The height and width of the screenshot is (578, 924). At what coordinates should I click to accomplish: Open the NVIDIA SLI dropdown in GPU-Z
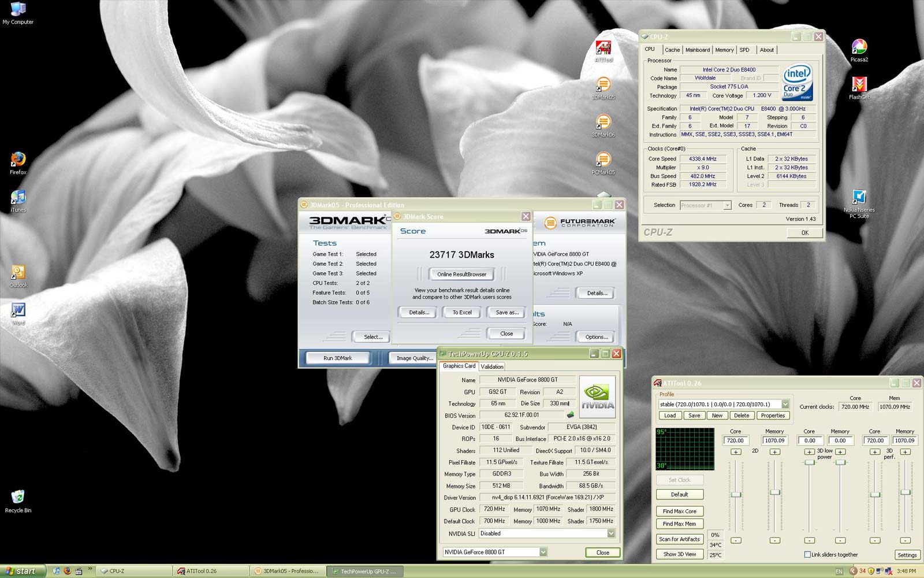click(611, 533)
